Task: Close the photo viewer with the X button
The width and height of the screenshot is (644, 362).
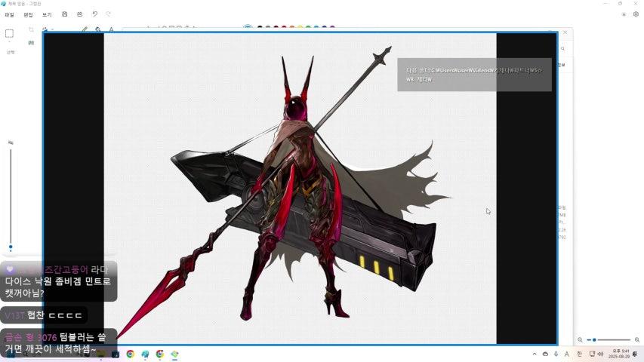Action: (565, 32)
